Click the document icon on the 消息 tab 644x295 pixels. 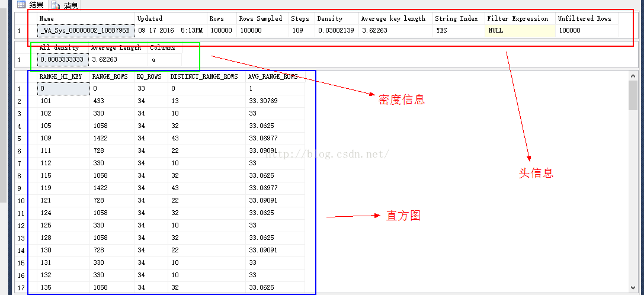56,5
